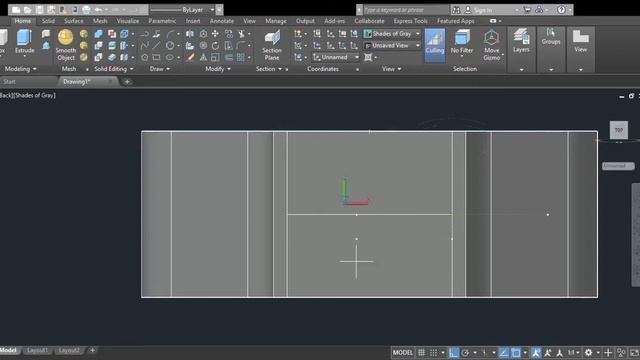Open the Groups panel

click(x=551, y=37)
